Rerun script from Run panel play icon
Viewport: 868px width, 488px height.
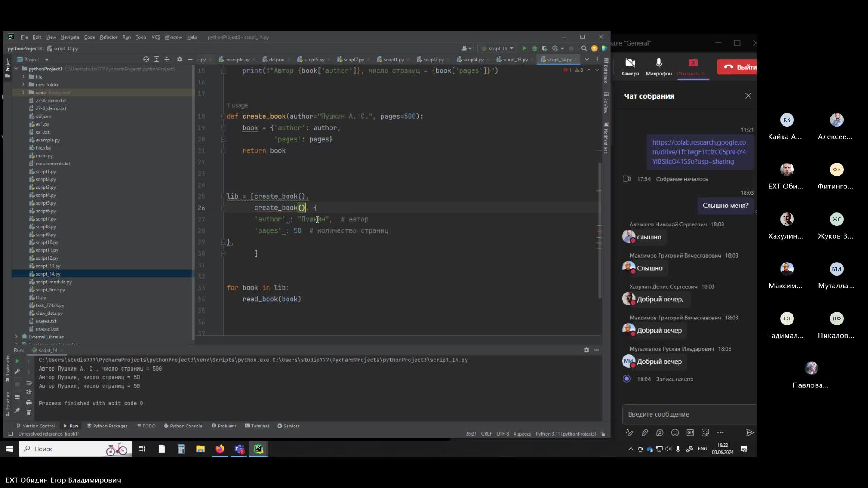tap(17, 361)
